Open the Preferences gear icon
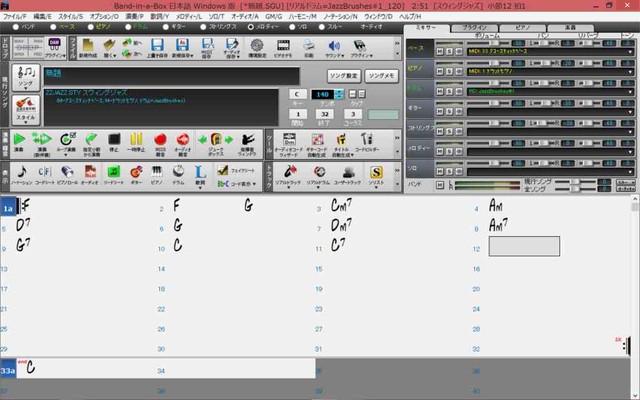The height and width of the screenshot is (400, 640). pos(257,46)
